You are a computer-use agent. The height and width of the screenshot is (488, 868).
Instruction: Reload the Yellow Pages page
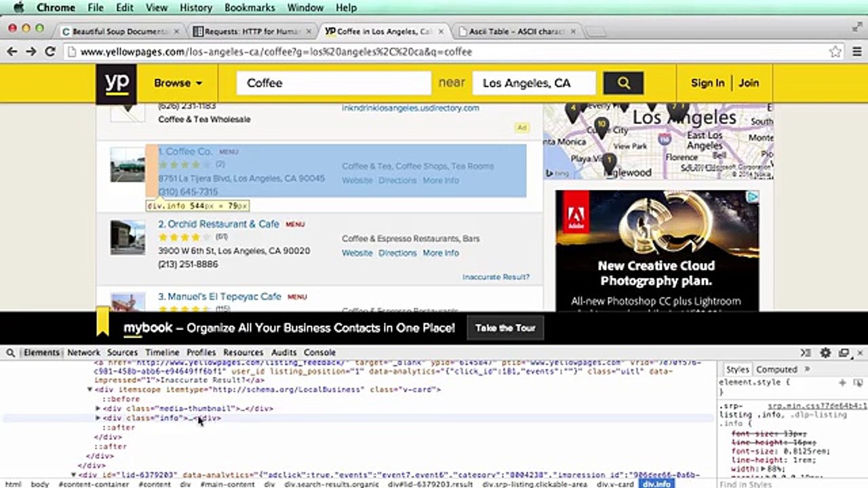[50, 52]
